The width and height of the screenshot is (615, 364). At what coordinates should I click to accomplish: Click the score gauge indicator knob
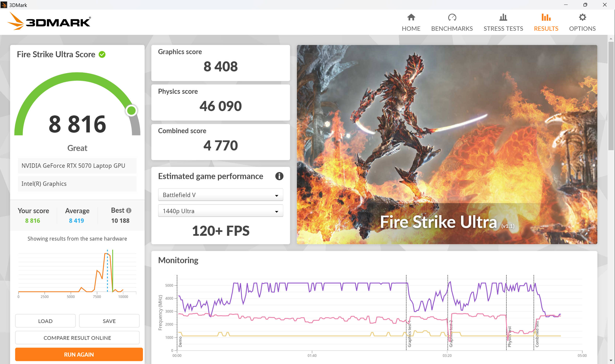click(x=131, y=110)
